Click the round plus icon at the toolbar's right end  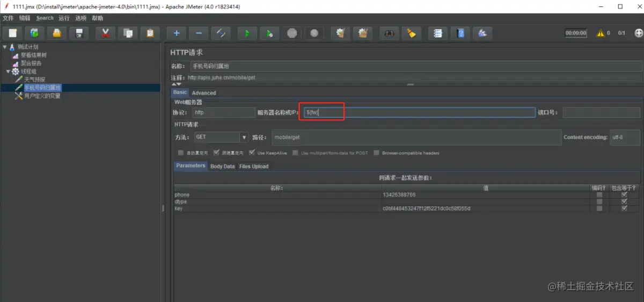[x=639, y=33]
